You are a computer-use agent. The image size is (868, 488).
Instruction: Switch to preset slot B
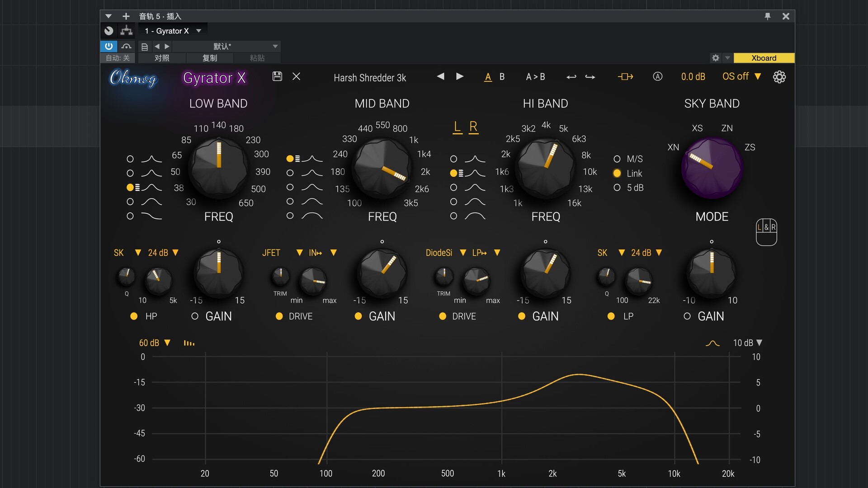coord(502,77)
